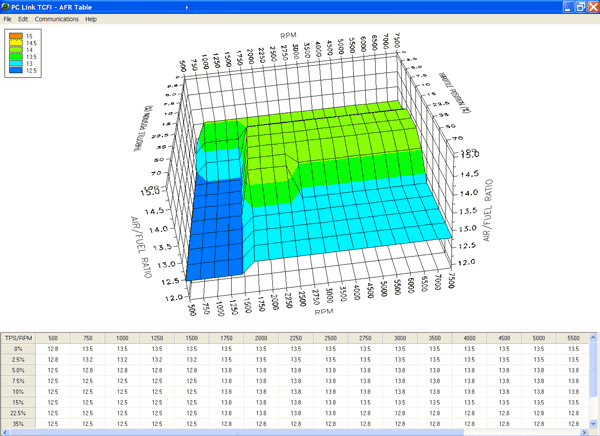Select the 3000 RPM column header
This screenshot has height=436, width=600.
tap(400, 338)
